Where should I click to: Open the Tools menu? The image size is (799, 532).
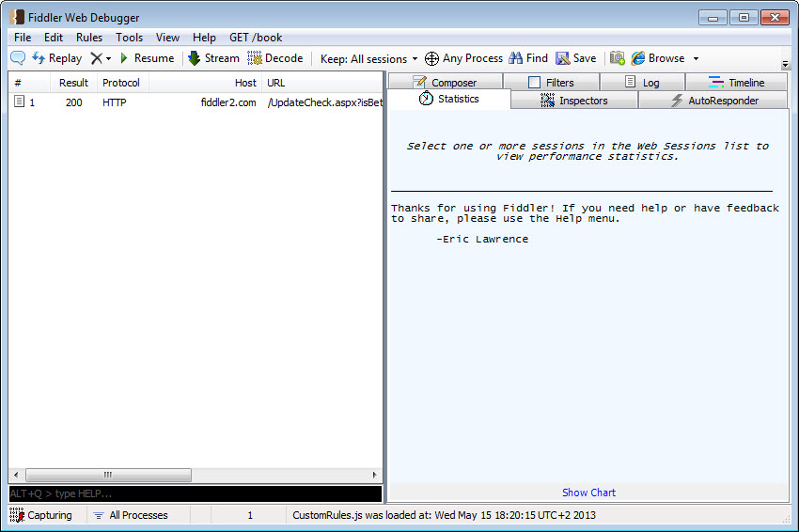click(129, 38)
